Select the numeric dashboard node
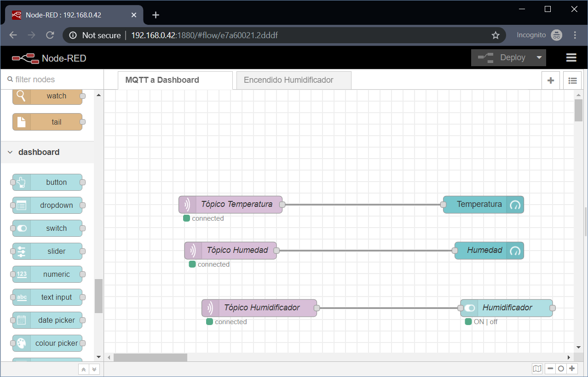This screenshot has width=588, height=377. pyautogui.click(x=47, y=274)
